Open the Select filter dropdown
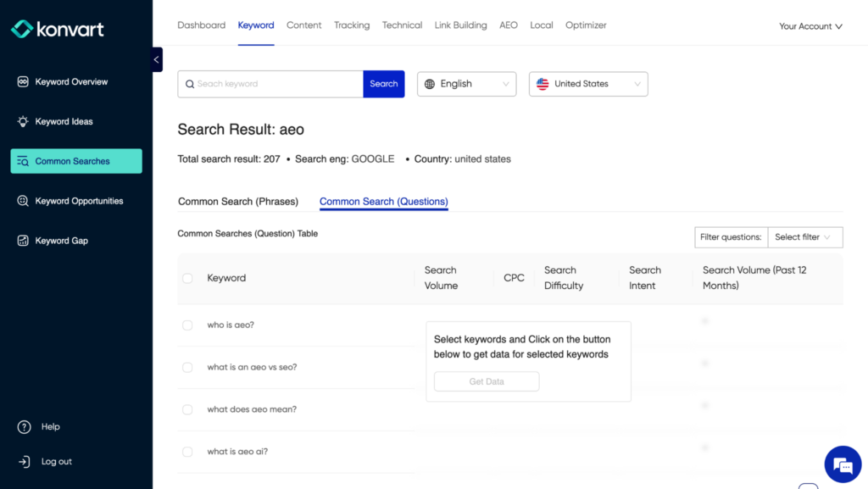This screenshot has height=489, width=868. 805,237
